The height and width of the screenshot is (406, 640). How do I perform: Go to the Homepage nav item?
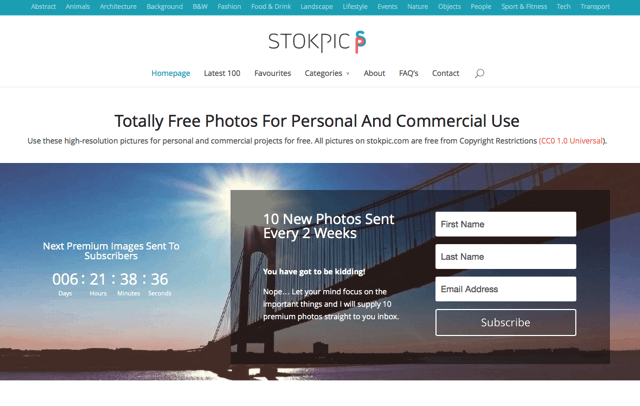171,73
